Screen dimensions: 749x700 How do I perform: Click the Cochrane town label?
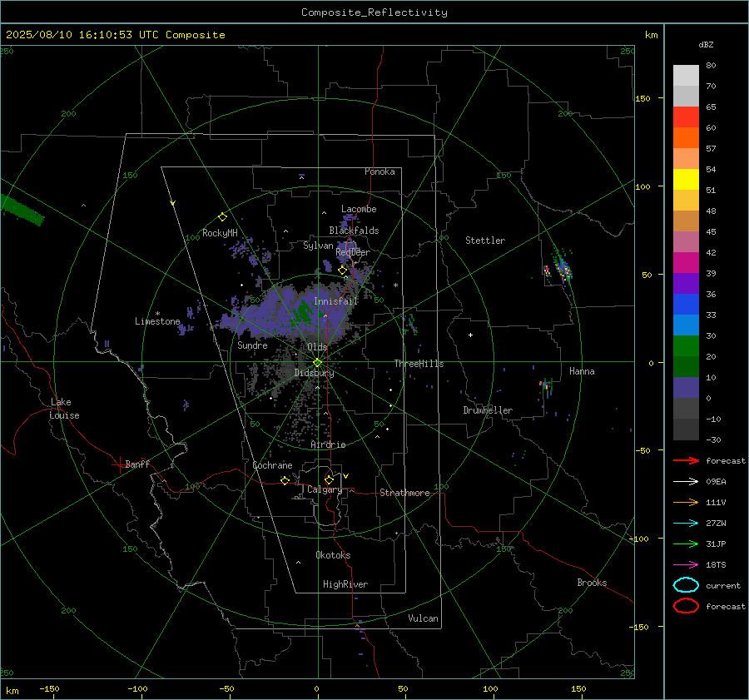coord(272,465)
